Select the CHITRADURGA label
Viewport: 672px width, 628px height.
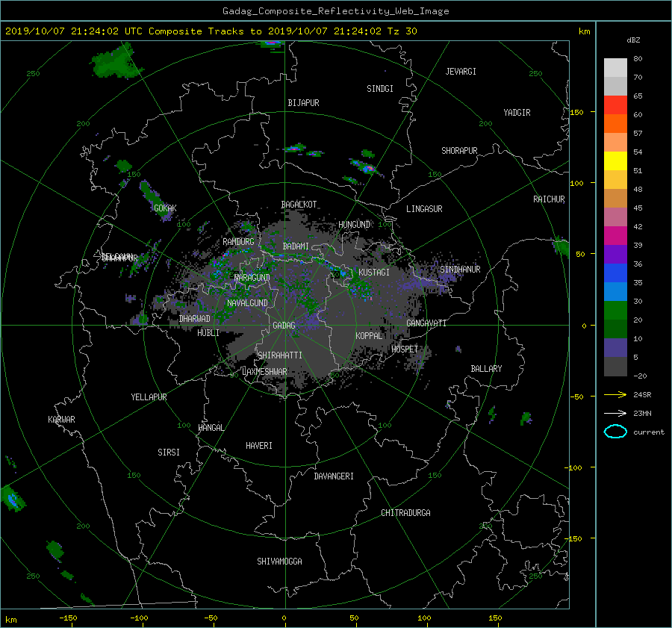click(x=405, y=513)
